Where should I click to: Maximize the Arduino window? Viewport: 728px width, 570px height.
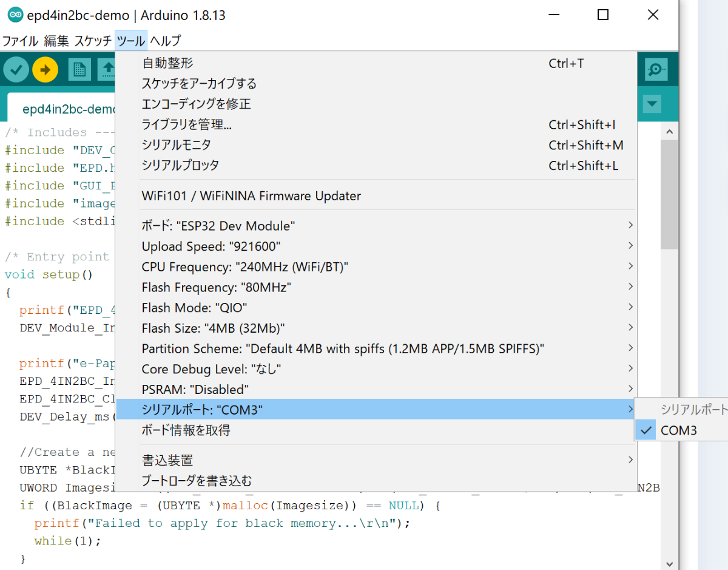(603, 15)
